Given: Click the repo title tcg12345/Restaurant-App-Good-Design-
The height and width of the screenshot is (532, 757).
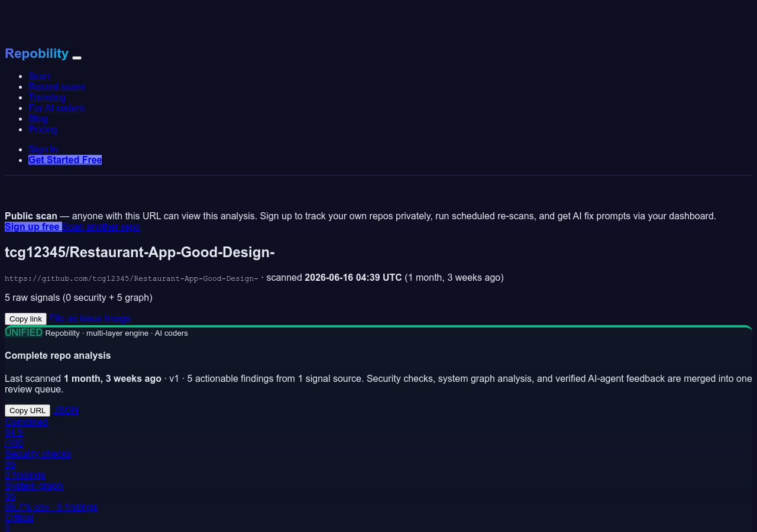Looking at the screenshot, I should pos(140,252).
